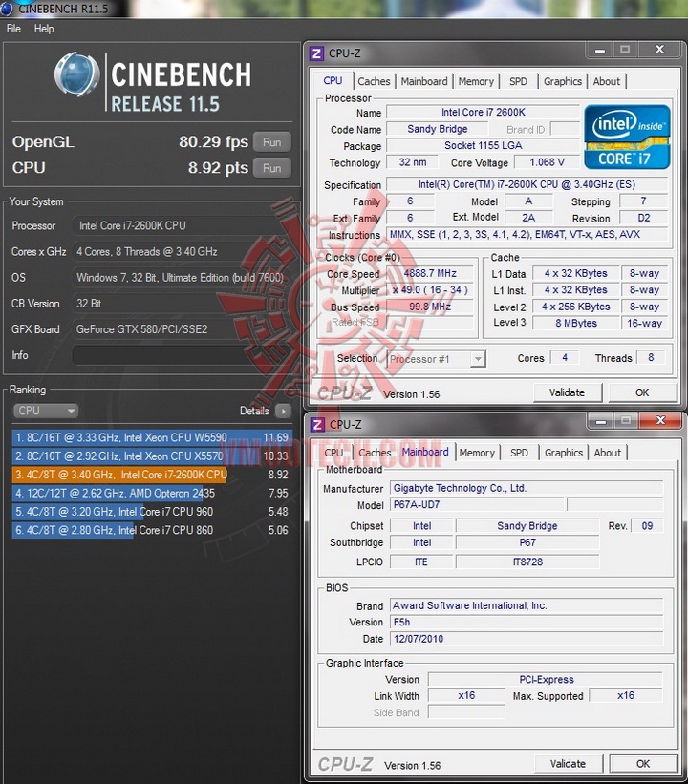Click Validate in lower CPU-Z window

[568, 764]
